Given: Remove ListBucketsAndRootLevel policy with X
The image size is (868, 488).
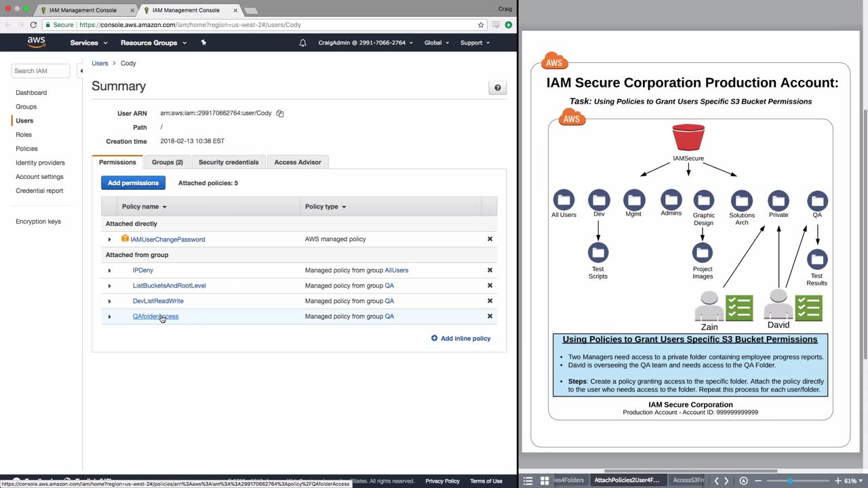Looking at the screenshot, I should point(490,285).
